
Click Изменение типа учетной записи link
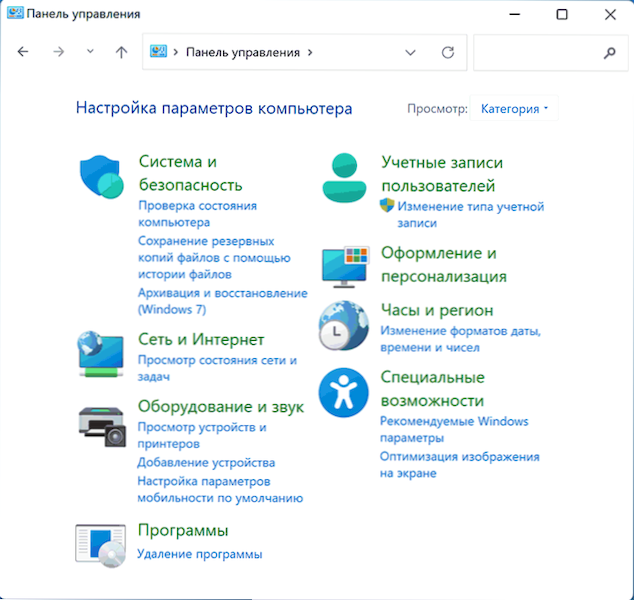[471, 214]
